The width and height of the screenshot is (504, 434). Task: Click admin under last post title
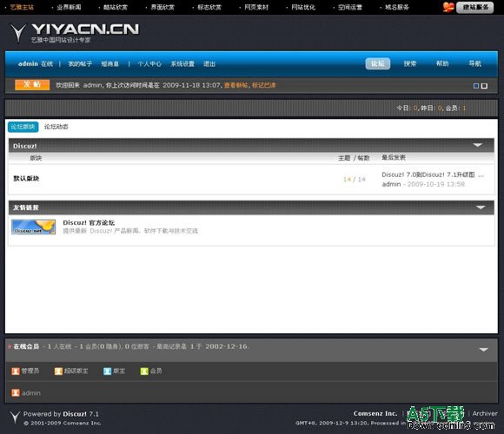[391, 184]
